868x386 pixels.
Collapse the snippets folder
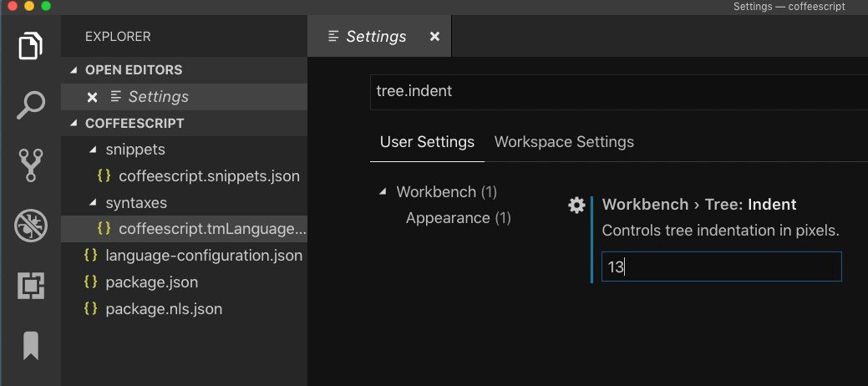(93, 150)
